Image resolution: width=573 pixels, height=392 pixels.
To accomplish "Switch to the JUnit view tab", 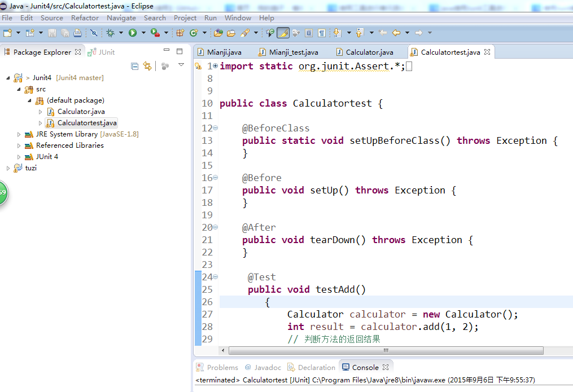I will coord(101,52).
